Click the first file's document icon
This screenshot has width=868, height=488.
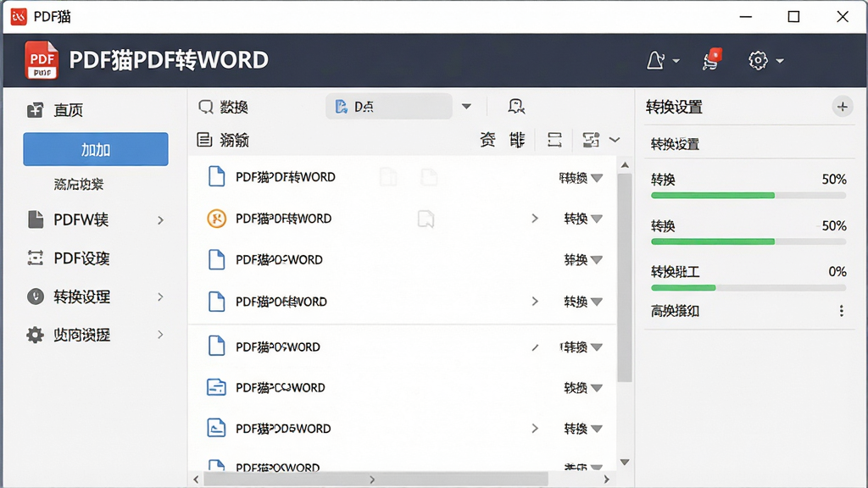click(x=216, y=177)
